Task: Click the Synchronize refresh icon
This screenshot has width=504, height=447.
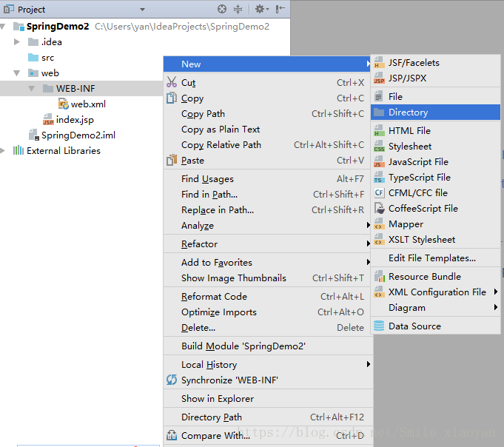Action: coord(172,380)
